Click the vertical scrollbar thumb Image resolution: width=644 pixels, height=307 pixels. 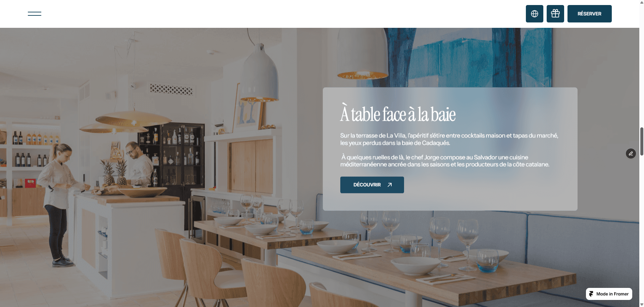point(642,141)
